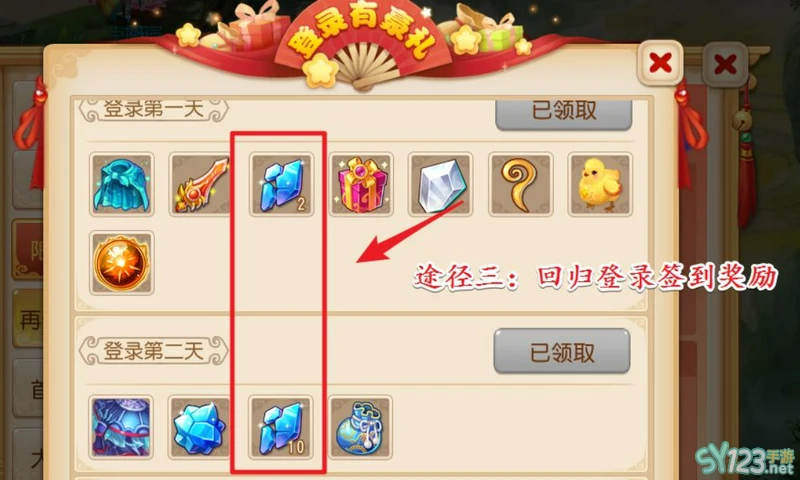Click the day two 已领取 button

pyautogui.click(x=562, y=351)
